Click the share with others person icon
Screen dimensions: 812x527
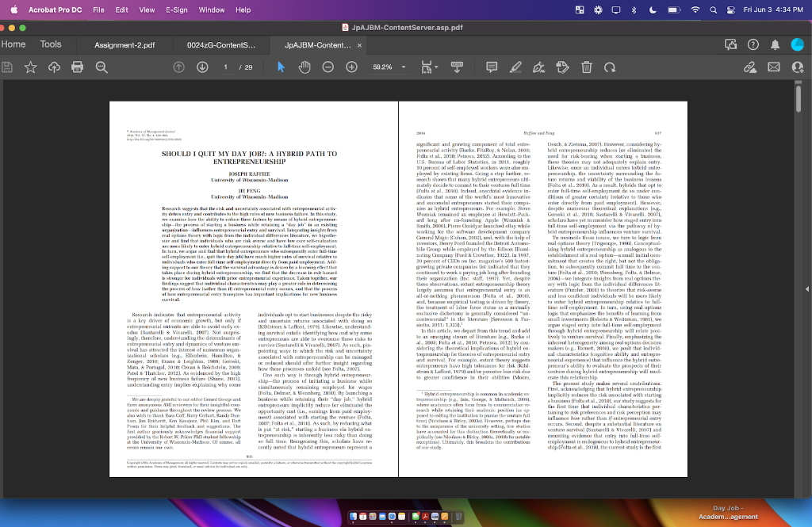click(x=798, y=67)
